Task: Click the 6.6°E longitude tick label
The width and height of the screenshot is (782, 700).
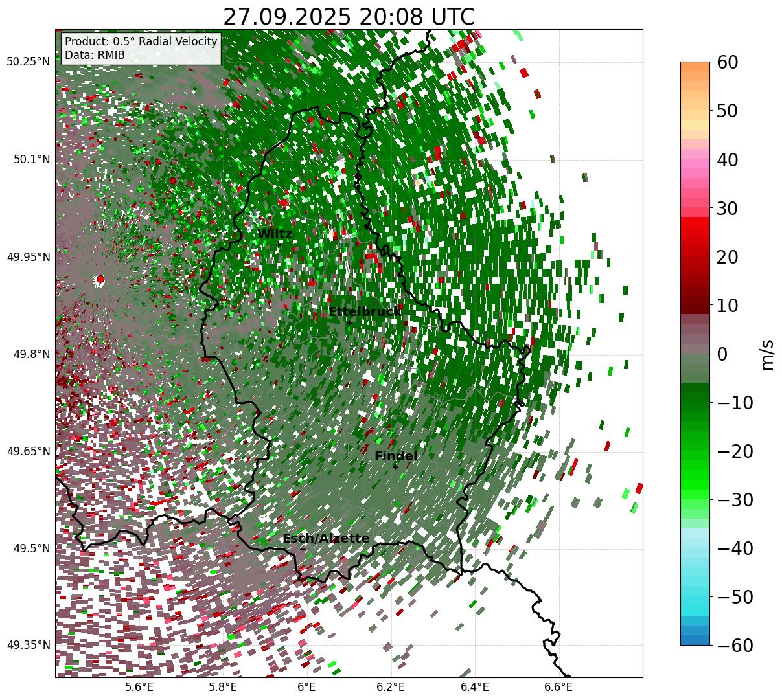Action: (558, 687)
